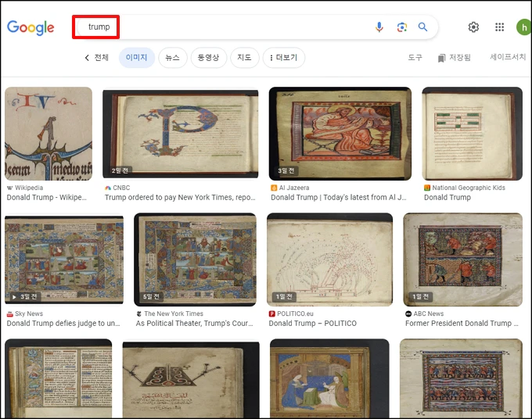Viewport: 532px width, 419px height.
Task: Open third-row thumbnail of seated figures painting
Action: coord(330,378)
